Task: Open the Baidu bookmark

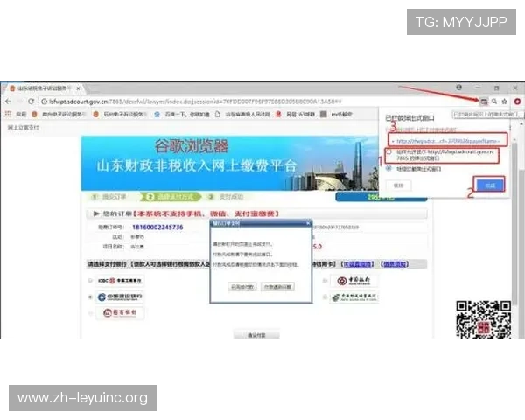Action: tap(182, 115)
